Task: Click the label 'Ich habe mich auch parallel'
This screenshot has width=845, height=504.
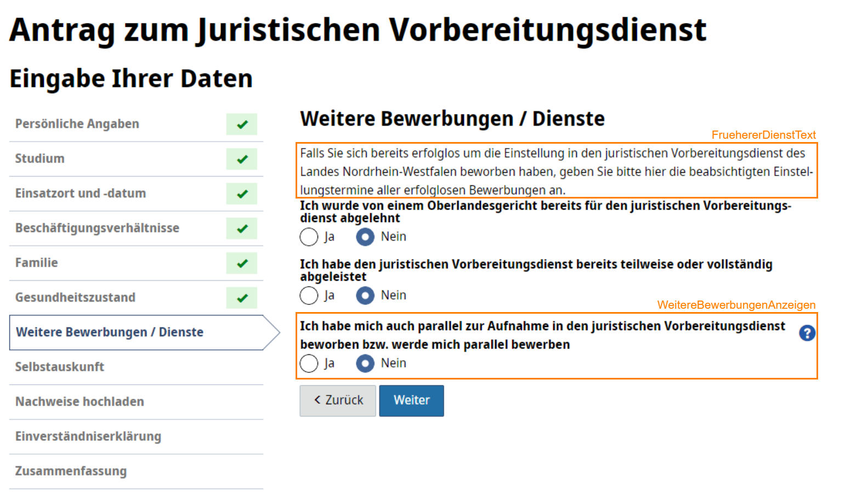Action: coord(543,335)
